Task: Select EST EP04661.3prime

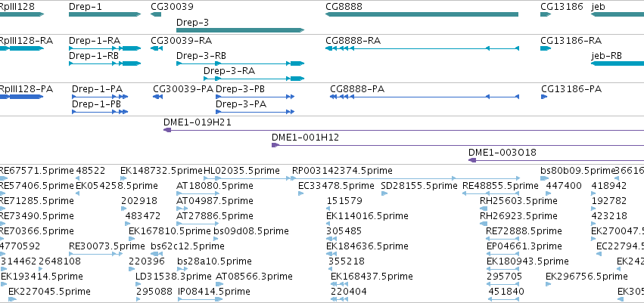Action: click(x=524, y=246)
